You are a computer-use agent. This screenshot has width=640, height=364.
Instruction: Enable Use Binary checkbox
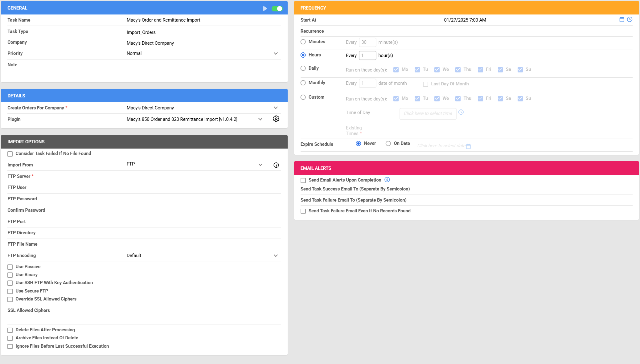click(10, 275)
